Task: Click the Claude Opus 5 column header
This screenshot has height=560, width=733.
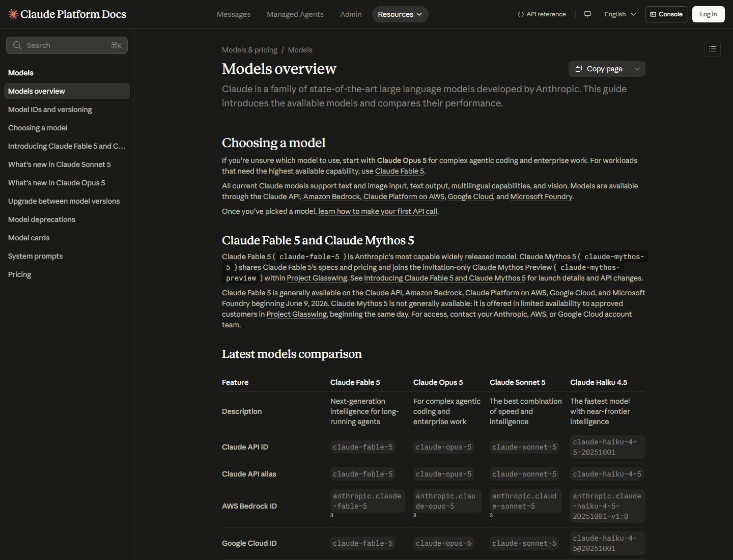Action: click(x=438, y=382)
